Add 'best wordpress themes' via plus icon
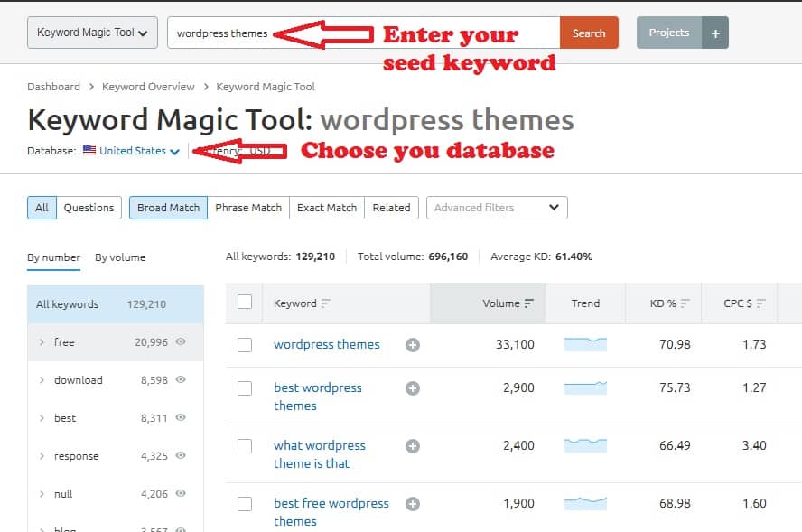Image resolution: width=802 pixels, height=532 pixels. pos(413,388)
